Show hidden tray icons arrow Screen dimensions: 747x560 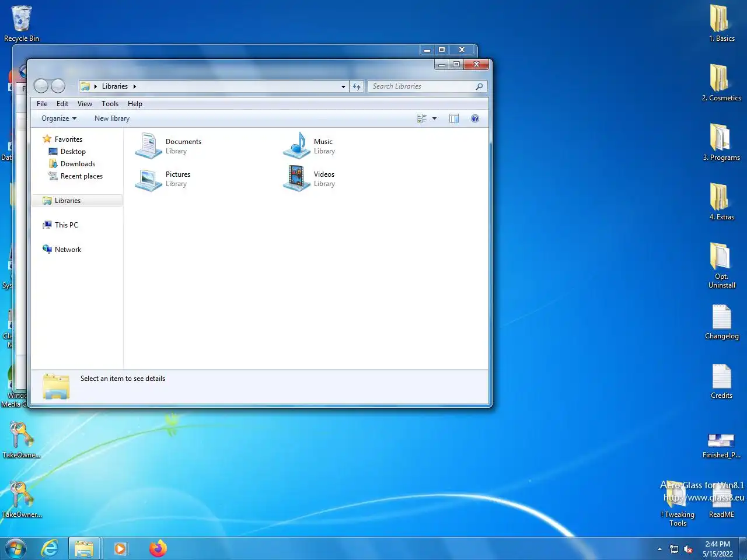[x=659, y=549]
